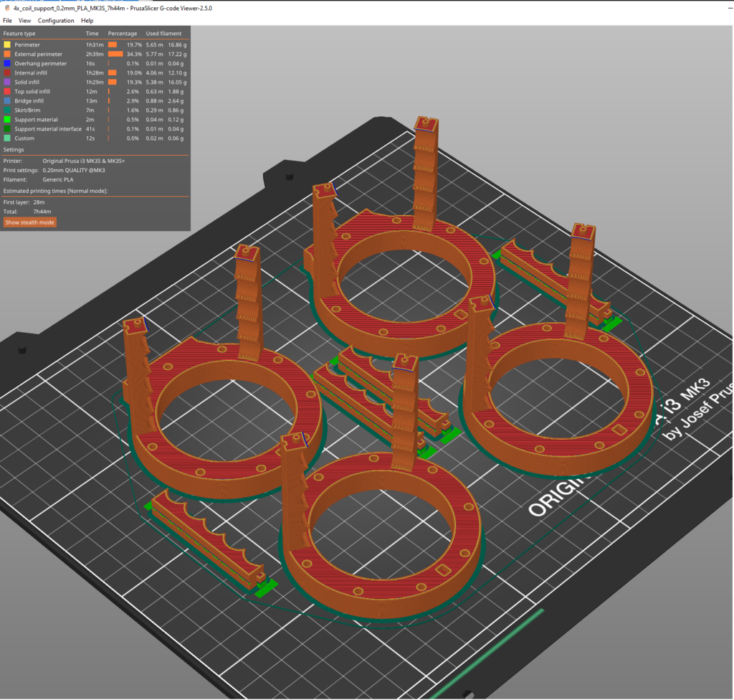Open the View menu
734x700 pixels.
click(25, 20)
